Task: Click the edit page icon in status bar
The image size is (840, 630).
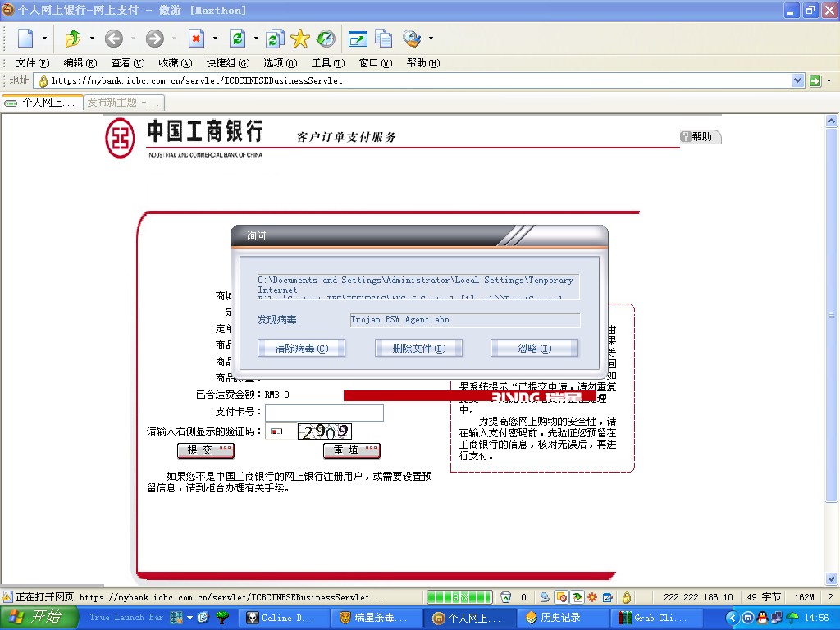Action: pyautogui.click(x=608, y=597)
